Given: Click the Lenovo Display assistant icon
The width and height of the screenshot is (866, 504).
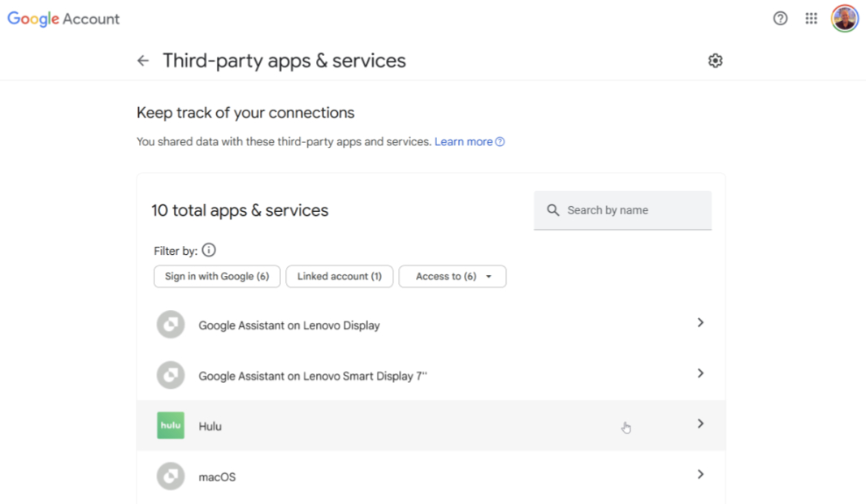Looking at the screenshot, I should (x=171, y=325).
